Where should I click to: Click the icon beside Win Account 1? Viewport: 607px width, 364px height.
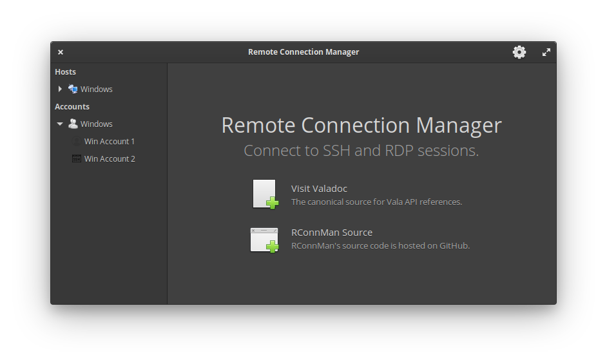[77, 141]
